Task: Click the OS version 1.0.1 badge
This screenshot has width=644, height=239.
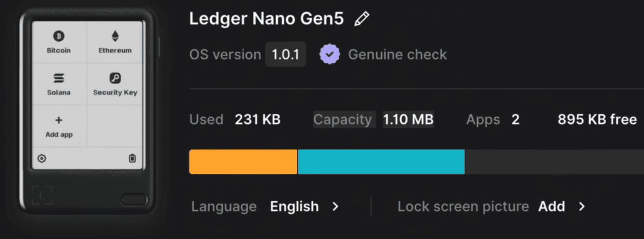Action: [285, 54]
